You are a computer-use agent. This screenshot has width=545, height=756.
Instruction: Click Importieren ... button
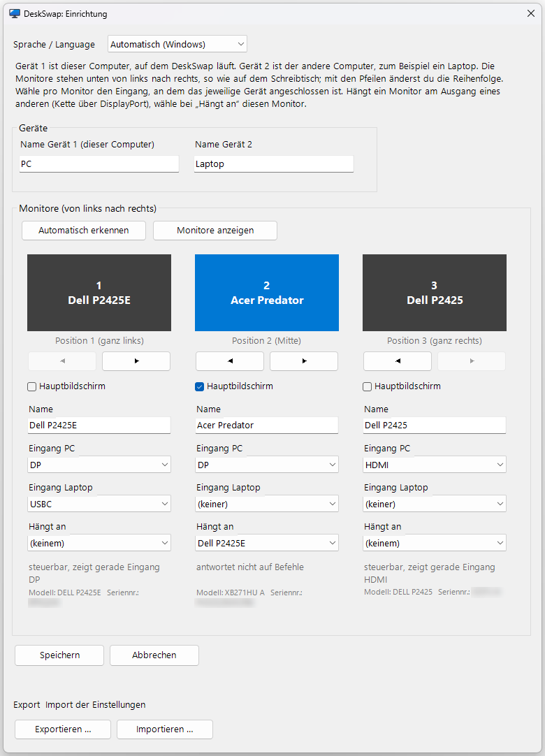pos(164,729)
